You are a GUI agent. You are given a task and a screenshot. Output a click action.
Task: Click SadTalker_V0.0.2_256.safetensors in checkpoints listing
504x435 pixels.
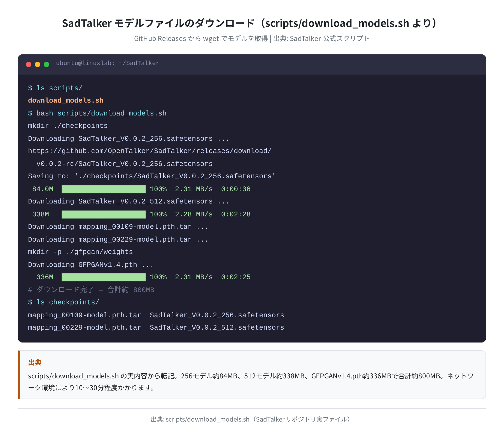coord(217,315)
